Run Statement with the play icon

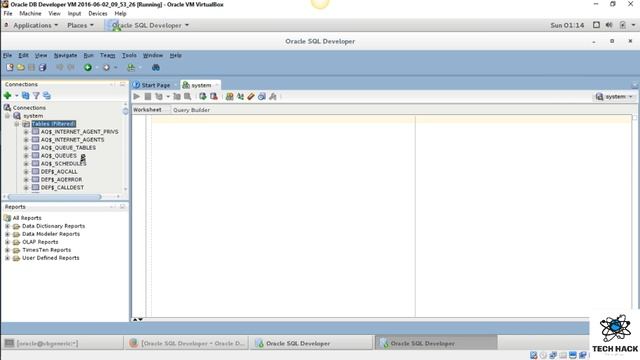tap(137, 96)
